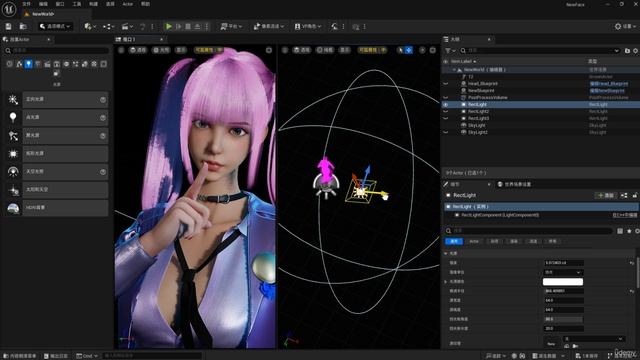This screenshot has height=360, width=640.
Task: Open the Content Browser toolbar icon
Action: point(23,27)
